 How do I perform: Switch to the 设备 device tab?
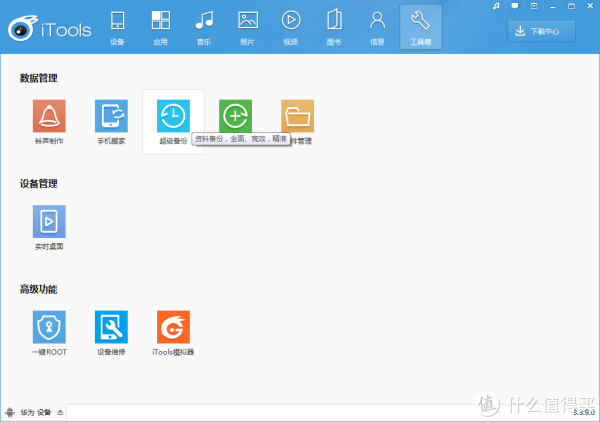(118, 27)
